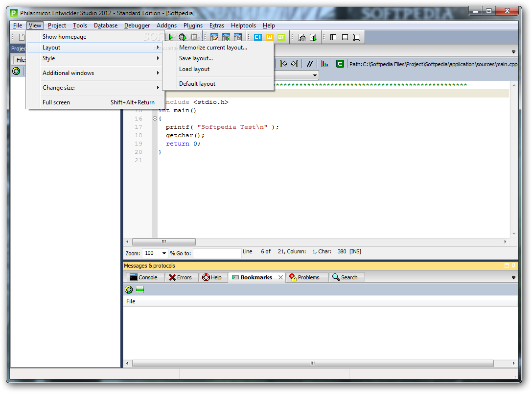Close the Bookmarks tab

click(x=280, y=277)
